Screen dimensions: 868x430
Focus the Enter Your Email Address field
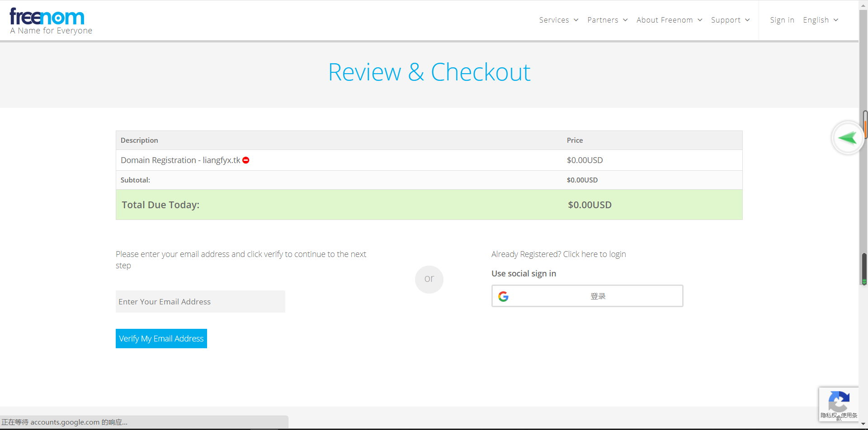200,302
